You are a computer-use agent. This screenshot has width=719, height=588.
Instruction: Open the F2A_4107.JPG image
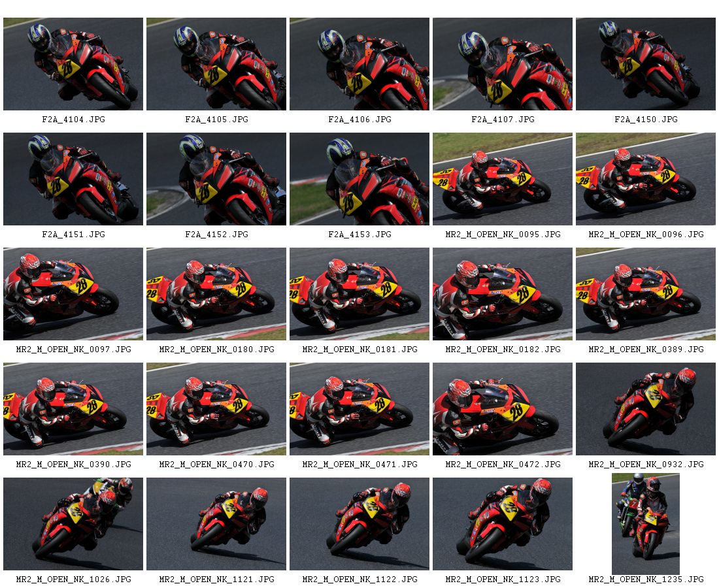pos(503,64)
